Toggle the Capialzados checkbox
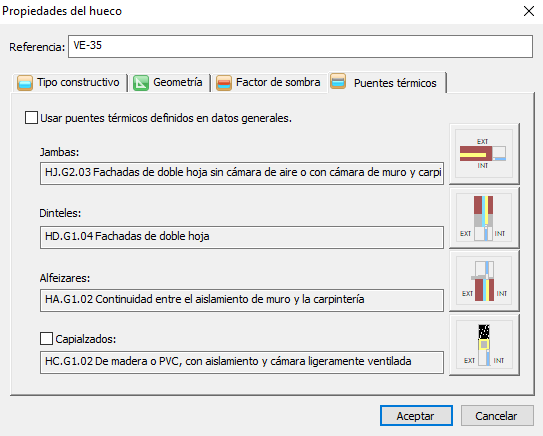543x436 pixels. point(46,338)
